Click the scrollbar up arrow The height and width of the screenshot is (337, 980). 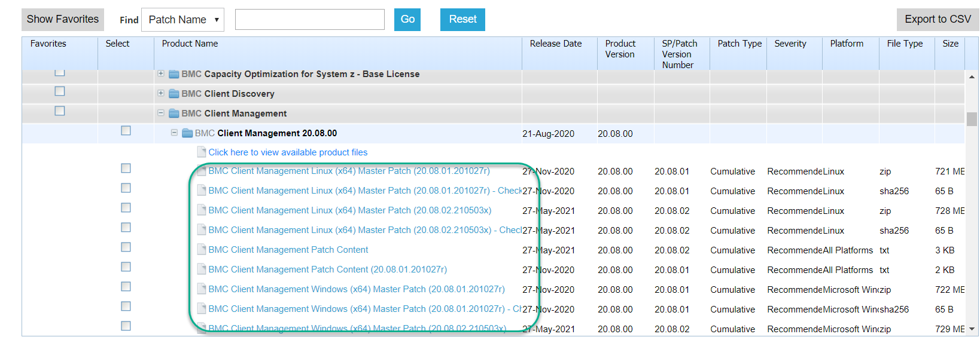[972, 77]
